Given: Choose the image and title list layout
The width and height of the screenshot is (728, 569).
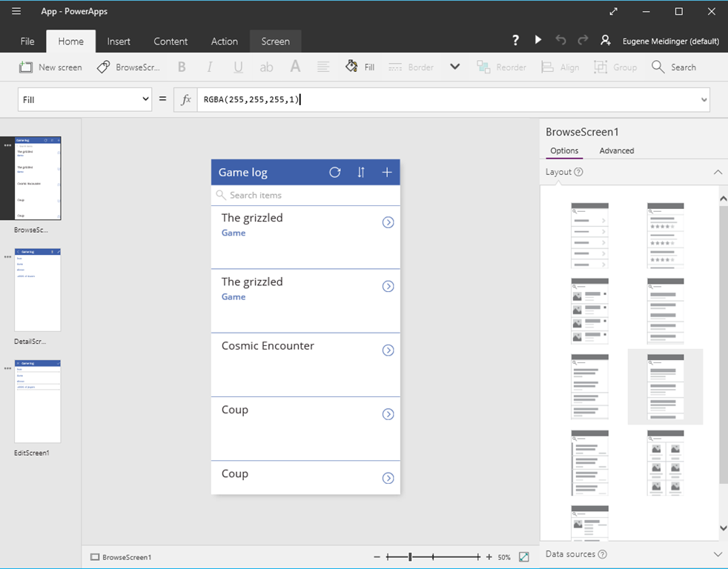Looking at the screenshot, I should tap(589, 311).
